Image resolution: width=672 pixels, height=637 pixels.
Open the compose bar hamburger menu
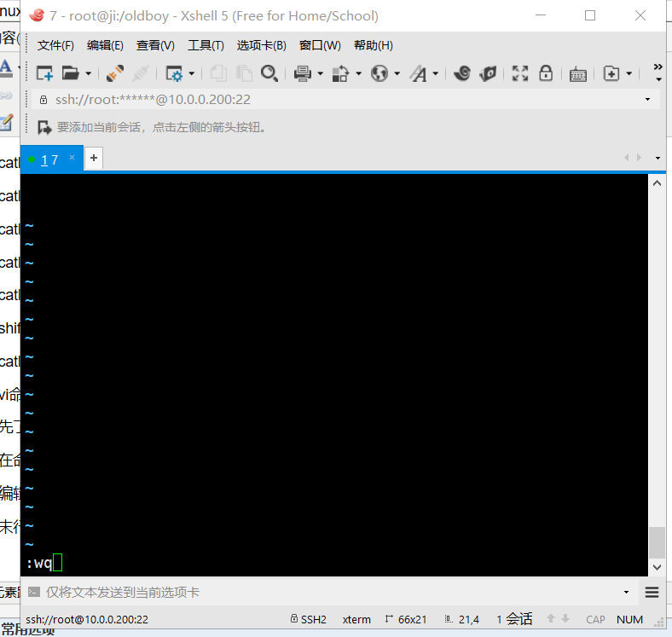pyautogui.click(x=652, y=593)
